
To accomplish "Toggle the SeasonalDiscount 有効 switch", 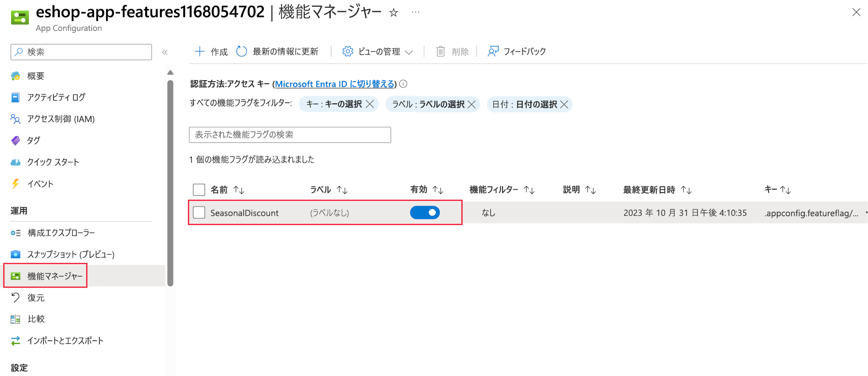I will click(425, 212).
